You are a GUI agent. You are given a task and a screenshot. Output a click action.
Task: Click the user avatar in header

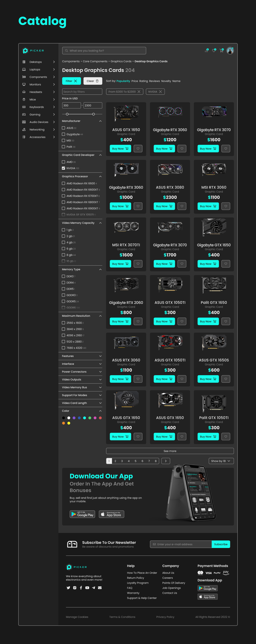coord(230,51)
